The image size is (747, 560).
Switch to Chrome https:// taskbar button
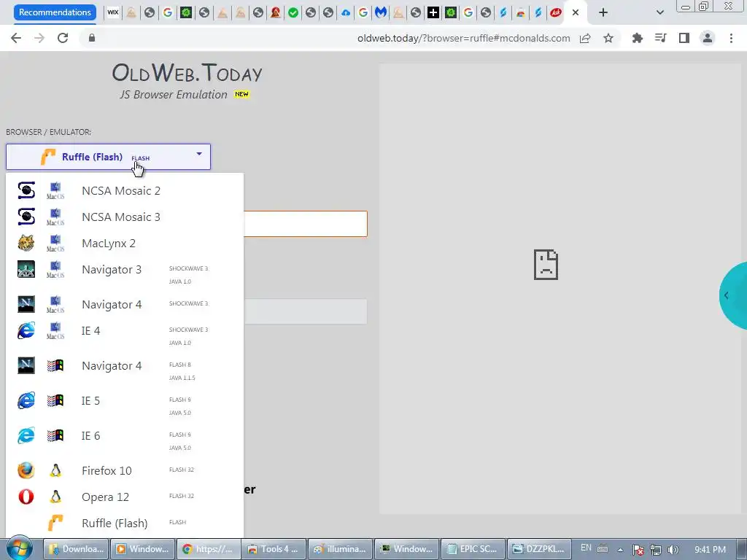tap(209, 549)
